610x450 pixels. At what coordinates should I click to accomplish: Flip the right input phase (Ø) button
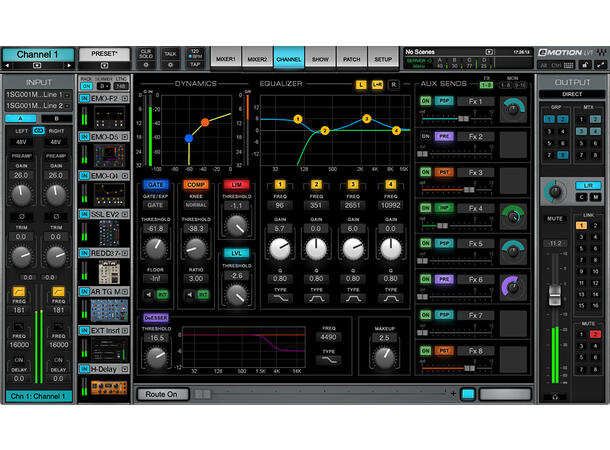(x=56, y=216)
